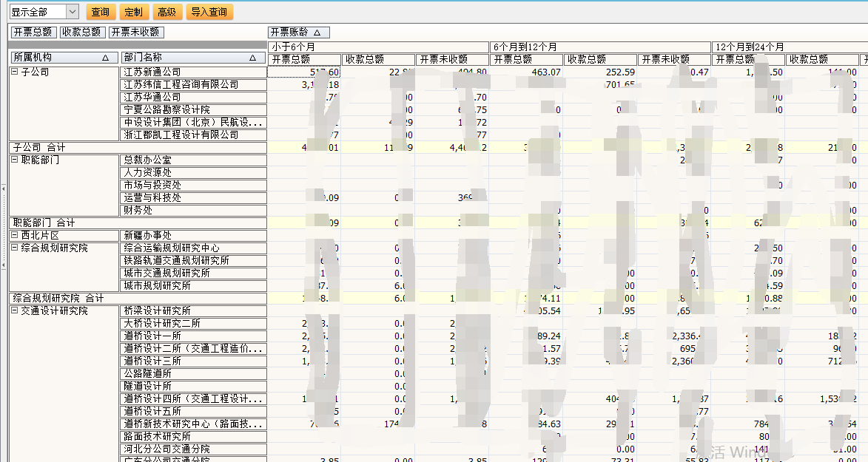This screenshot has height=462, width=868.
Task: Collapse the 西北片区 group
Action: [x=15, y=235]
